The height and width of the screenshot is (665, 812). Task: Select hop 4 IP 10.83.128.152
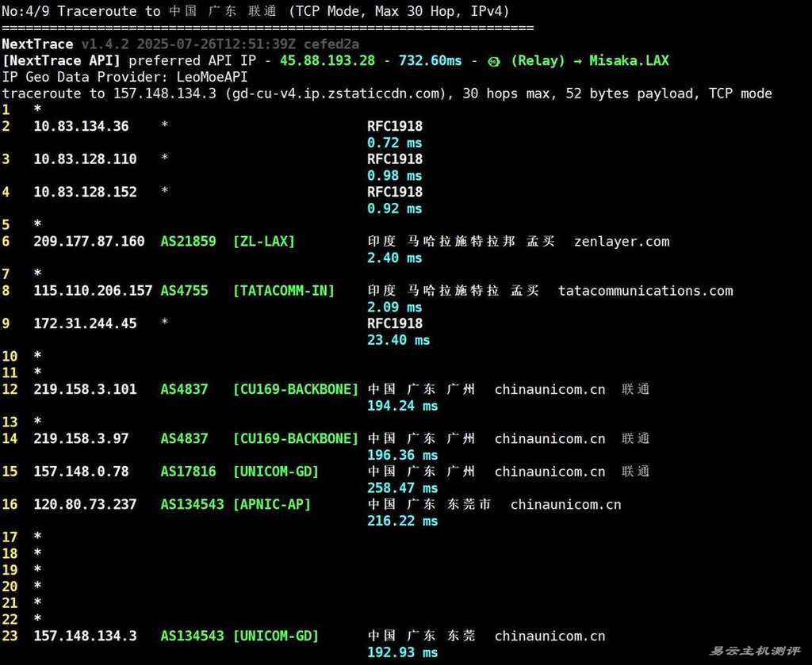coord(85,192)
